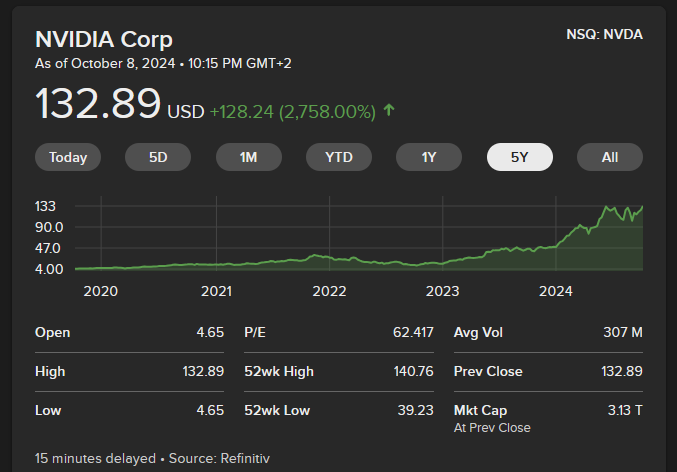Viewport: 677px width, 472px height.
Task: Click the 52wk High value
Action: click(x=413, y=371)
